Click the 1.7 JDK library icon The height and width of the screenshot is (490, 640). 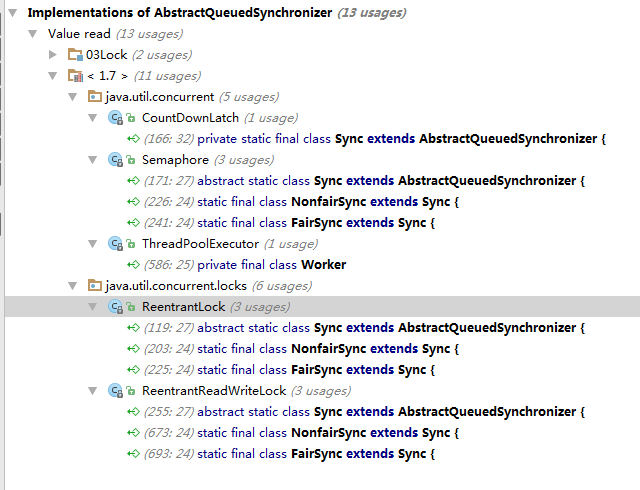(75, 76)
